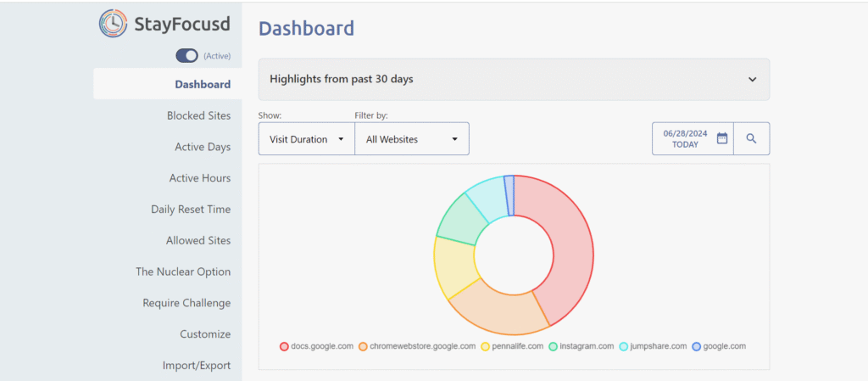The height and width of the screenshot is (381, 868).
Task: Open the calendar date picker icon
Action: pos(722,138)
